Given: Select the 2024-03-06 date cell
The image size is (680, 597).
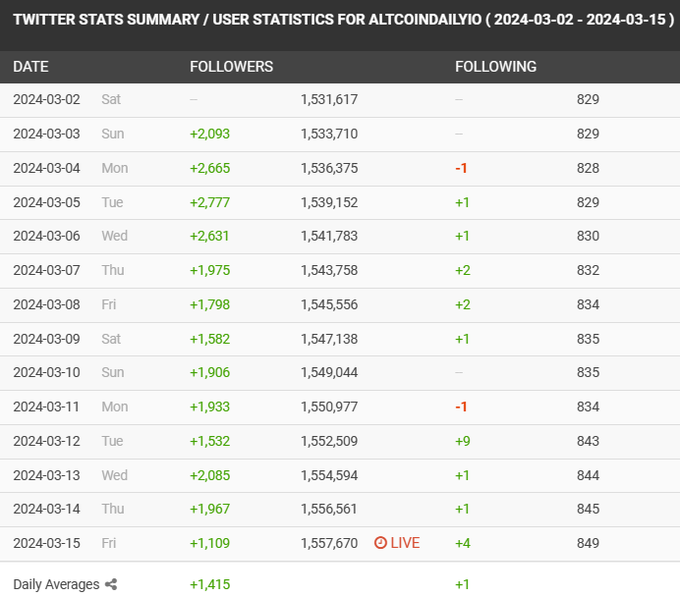Looking at the screenshot, I should (x=46, y=236).
